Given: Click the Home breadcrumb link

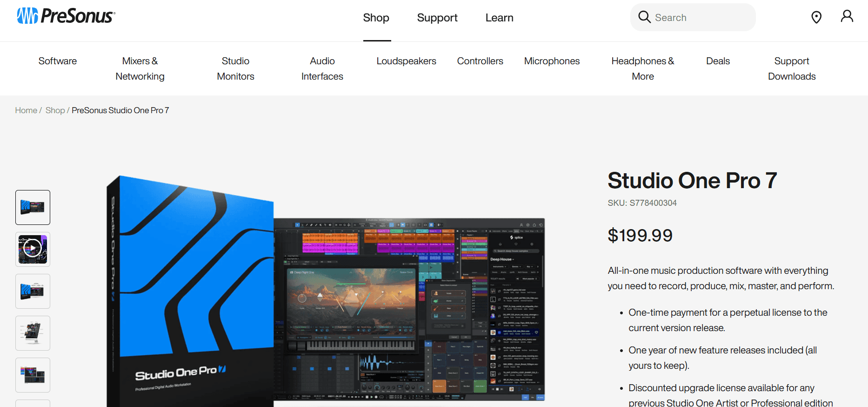Looking at the screenshot, I should 26,110.
